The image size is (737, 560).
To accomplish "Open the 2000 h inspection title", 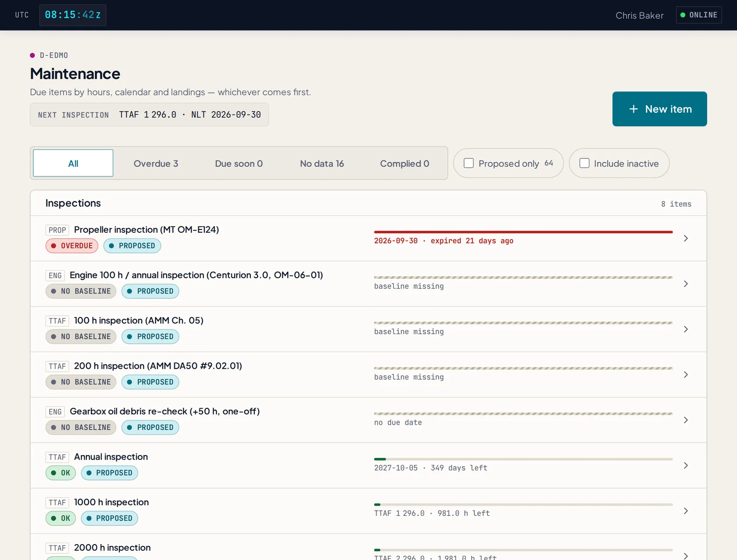I will click(x=112, y=548).
